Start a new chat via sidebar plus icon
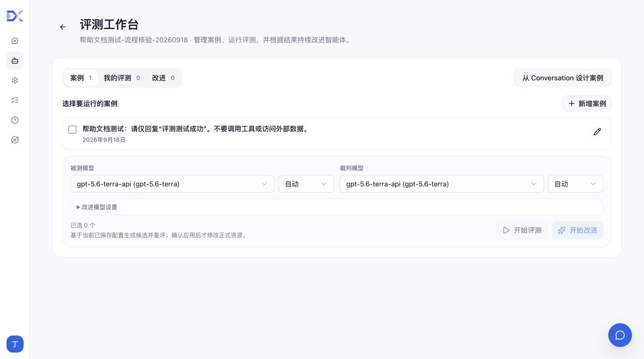Viewport: 644px width, 359px height. [x=15, y=41]
